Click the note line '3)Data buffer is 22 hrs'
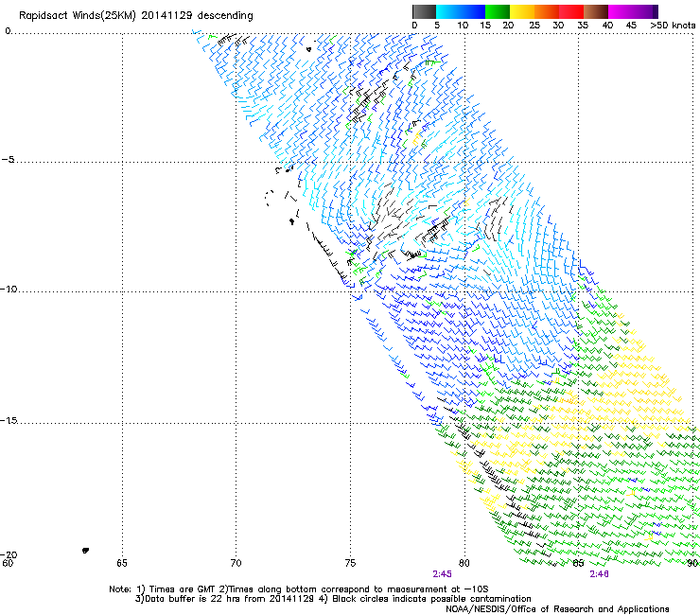Image resolution: width=700 pixels, height=615 pixels. [x=333, y=599]
